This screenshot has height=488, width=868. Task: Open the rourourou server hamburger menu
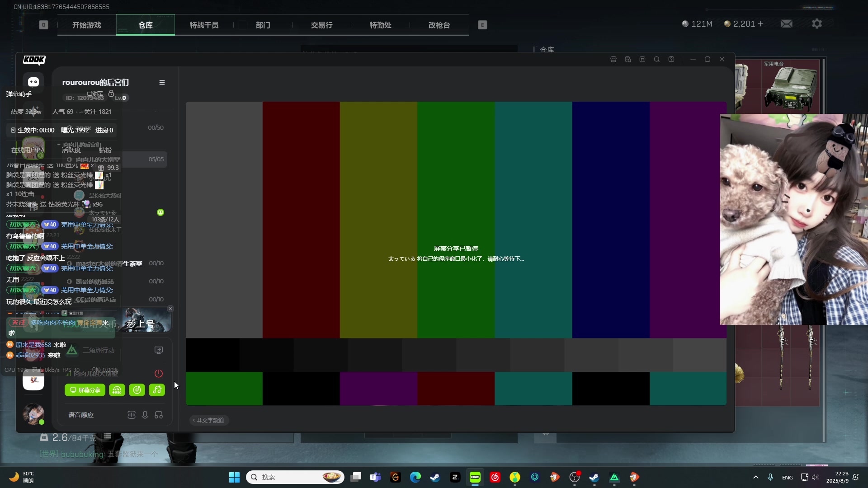click(162, 83)
